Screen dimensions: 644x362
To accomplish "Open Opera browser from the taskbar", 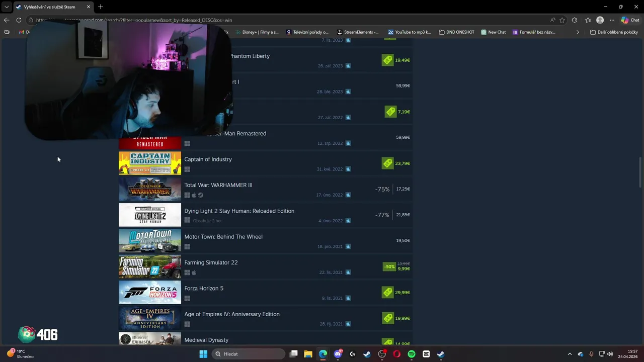I will [397, 354].
